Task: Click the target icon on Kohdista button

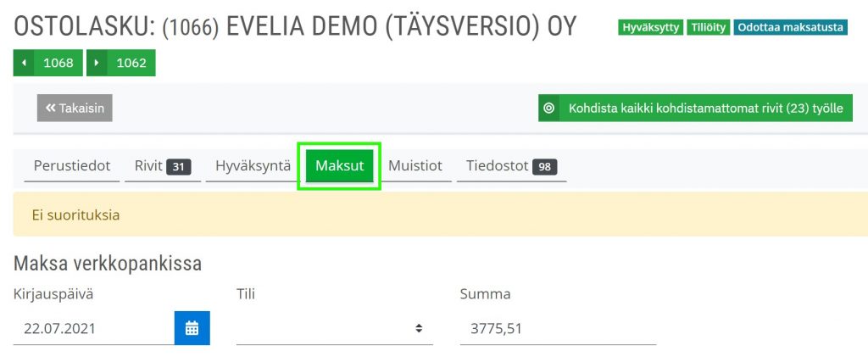Action: click(548, 108)
